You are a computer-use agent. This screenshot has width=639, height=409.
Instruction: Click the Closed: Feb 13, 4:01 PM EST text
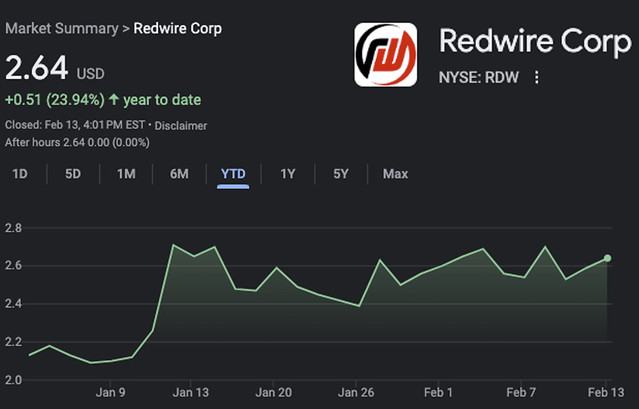pos(75,125)
